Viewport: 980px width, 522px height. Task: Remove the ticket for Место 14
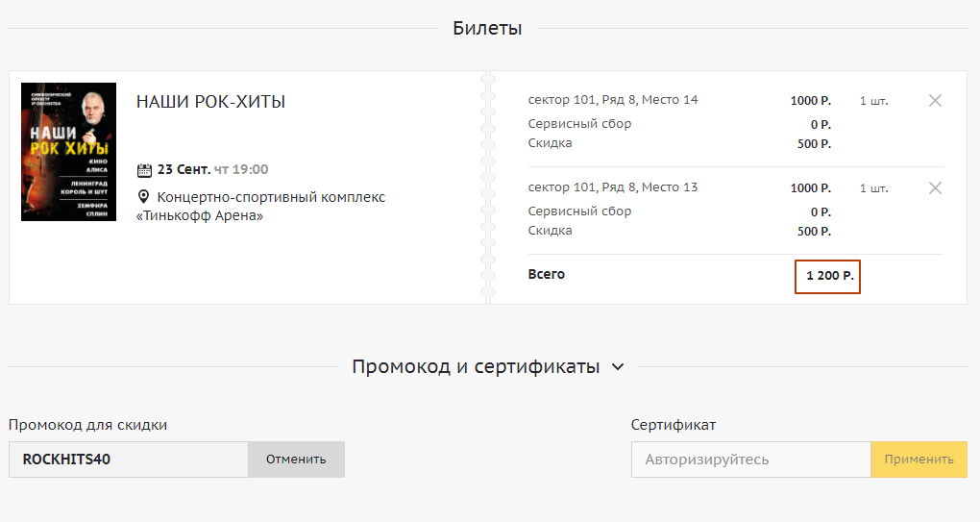(935, 101)
